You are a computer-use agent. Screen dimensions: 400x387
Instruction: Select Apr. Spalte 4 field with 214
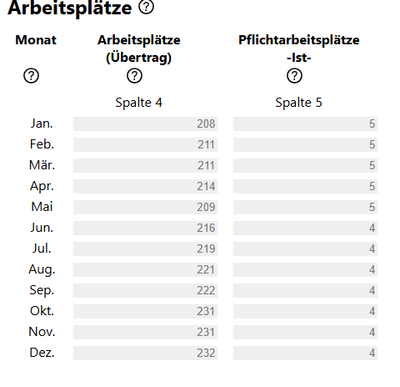tap(145, 186)
